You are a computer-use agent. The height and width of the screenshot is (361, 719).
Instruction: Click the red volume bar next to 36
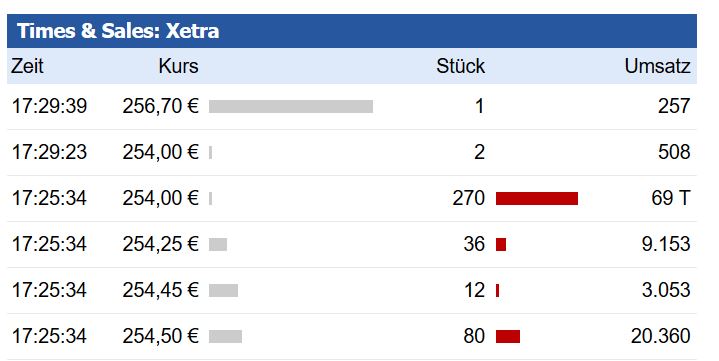(501, 244)
